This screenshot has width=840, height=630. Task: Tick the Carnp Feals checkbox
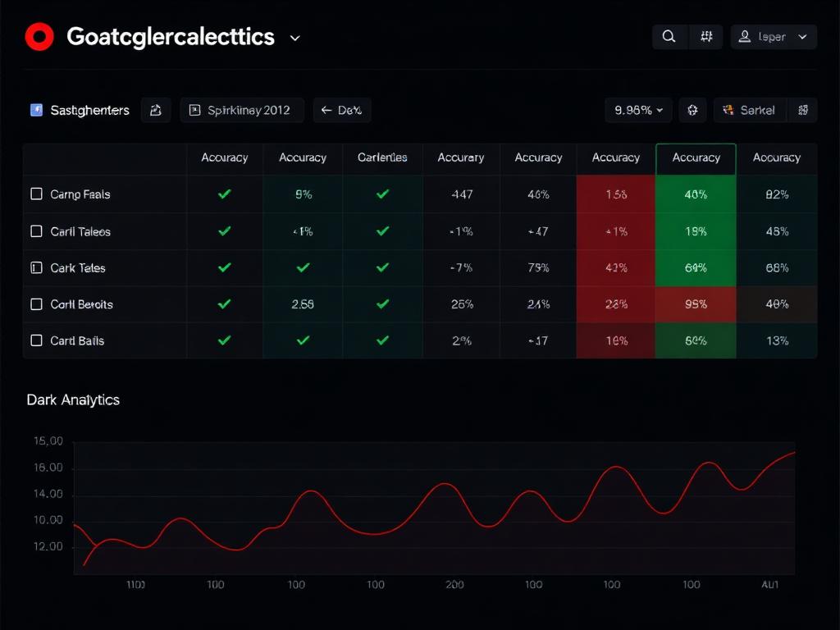36,194
